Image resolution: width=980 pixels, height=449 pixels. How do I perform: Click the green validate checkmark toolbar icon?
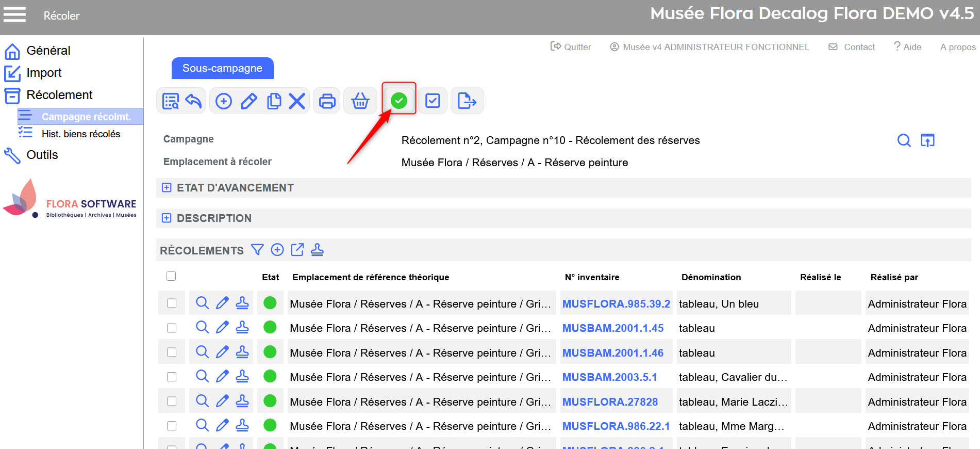tap(398, 101)
